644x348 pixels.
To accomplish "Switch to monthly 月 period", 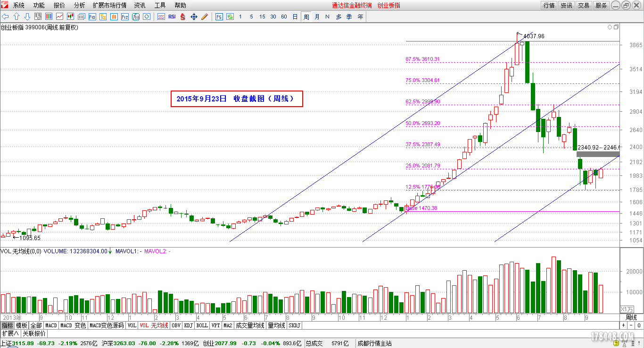I will [x=317, y=17].
